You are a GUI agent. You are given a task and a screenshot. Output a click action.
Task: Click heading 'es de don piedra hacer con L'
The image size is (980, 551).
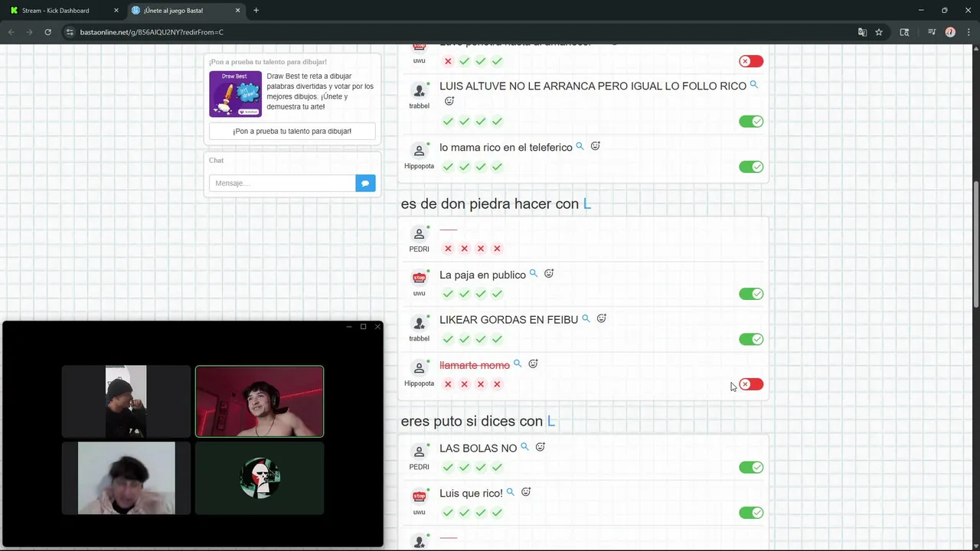click(x=495, y=204)
